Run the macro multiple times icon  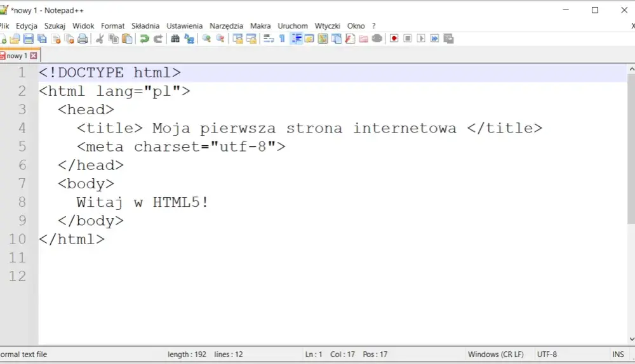click(x=434, y=39)
